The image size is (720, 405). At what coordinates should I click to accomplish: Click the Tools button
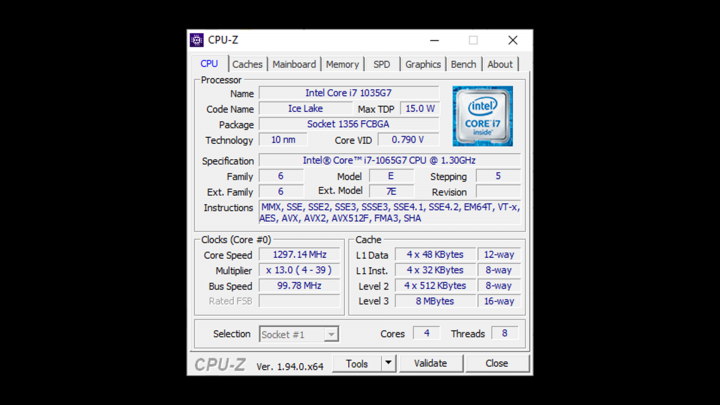[x=357, y=364]
